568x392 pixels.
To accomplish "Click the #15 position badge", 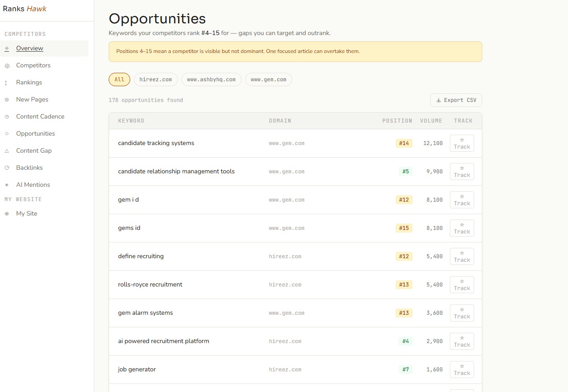I will (404, 228).
